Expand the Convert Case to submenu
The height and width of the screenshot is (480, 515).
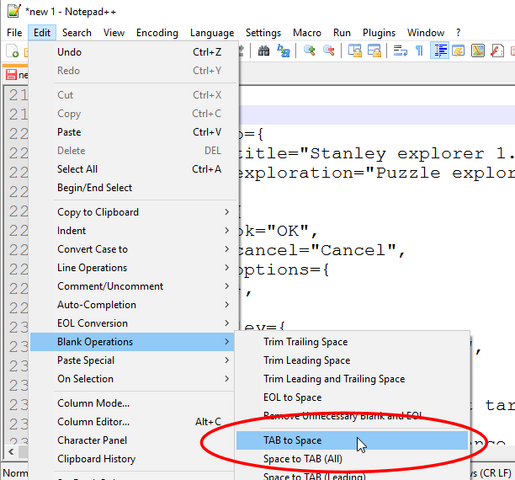pos(133,249)
